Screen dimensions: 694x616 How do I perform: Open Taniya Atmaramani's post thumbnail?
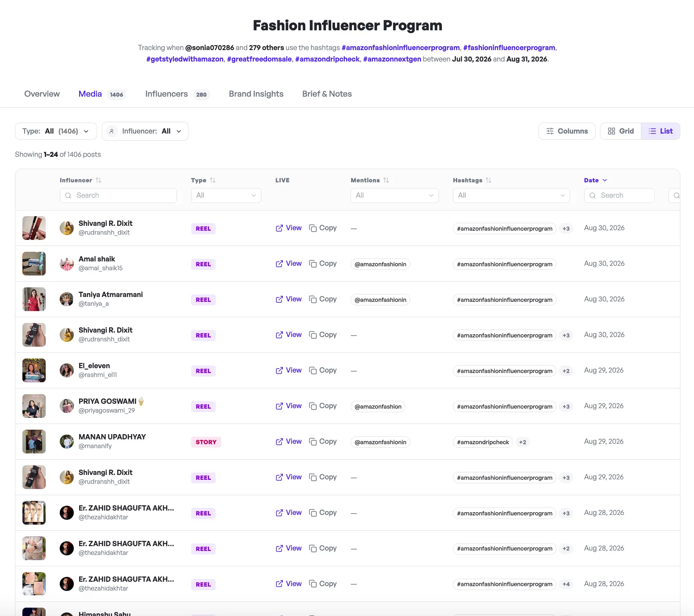tap(34, 299)
